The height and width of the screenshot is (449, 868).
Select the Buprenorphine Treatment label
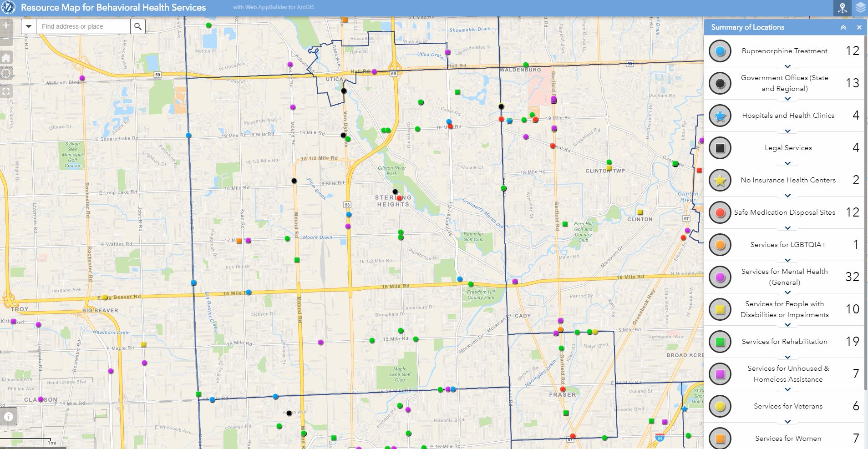(785, 51)
